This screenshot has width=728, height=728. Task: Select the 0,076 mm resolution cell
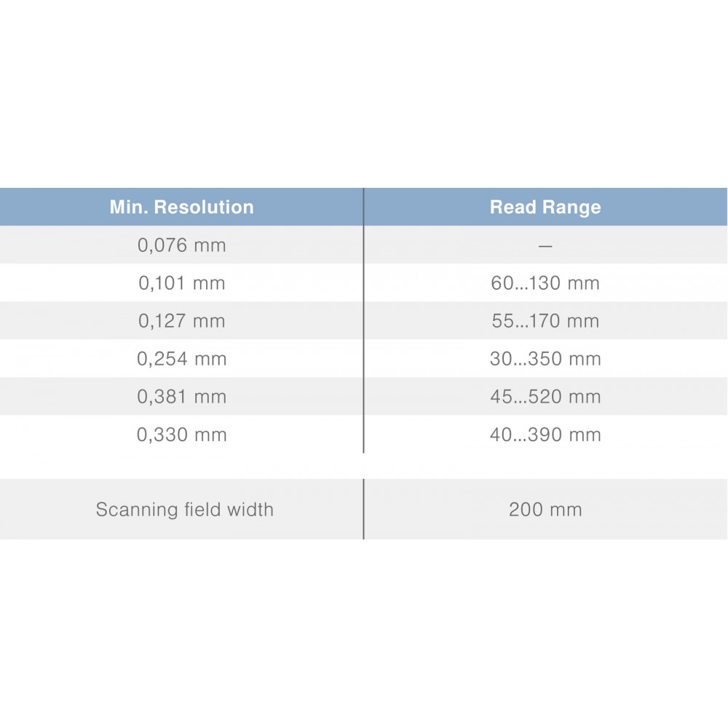coord(181,245)
